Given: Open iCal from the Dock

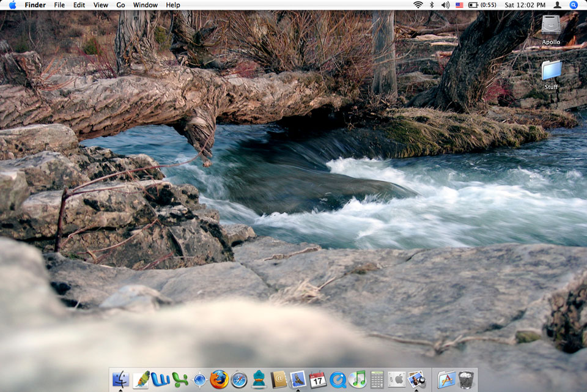Looking at the screenshot, I should tap(317, 380).
